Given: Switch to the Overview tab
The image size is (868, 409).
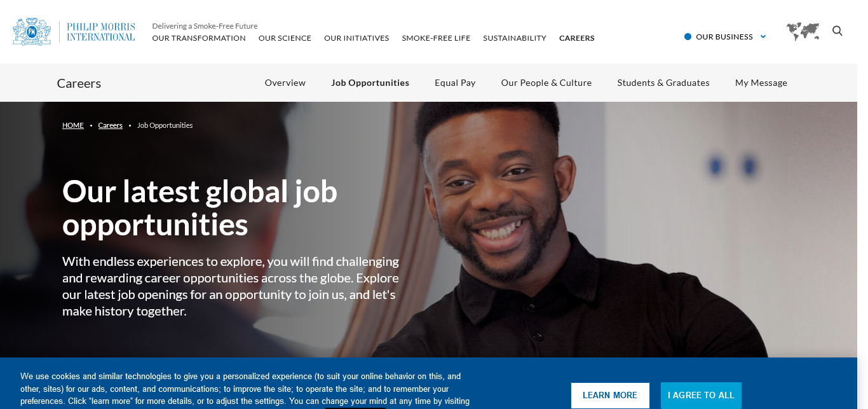Looking at the screenshot, I should coord(285,83).
